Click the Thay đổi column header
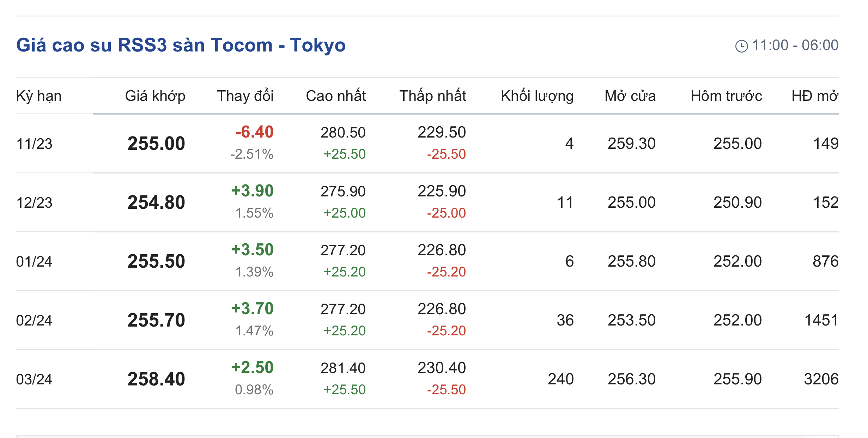This screenshot has width=868, height=438. 245,96
